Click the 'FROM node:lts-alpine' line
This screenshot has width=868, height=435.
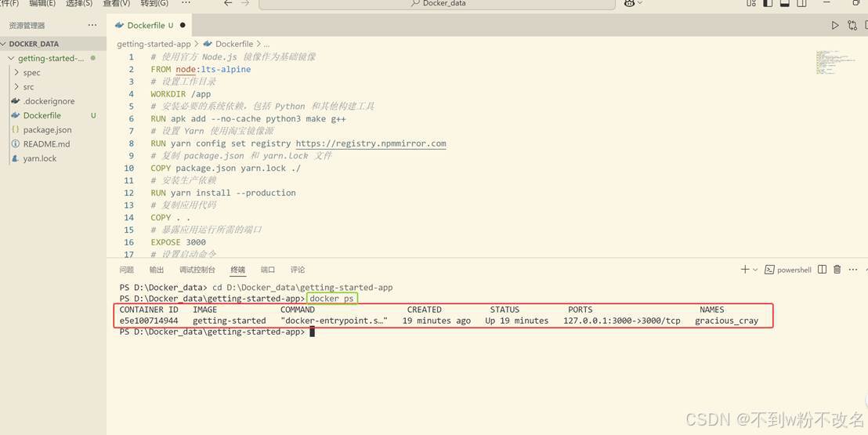click(201, 69)
